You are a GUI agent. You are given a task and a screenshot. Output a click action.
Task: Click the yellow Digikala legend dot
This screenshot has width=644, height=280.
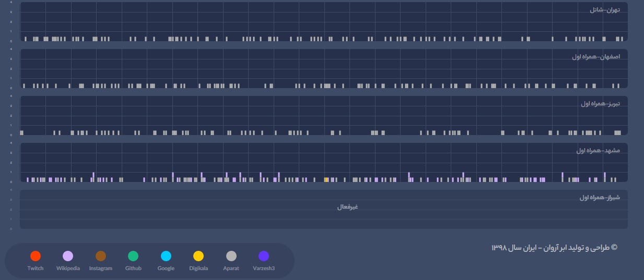(198, 256)
